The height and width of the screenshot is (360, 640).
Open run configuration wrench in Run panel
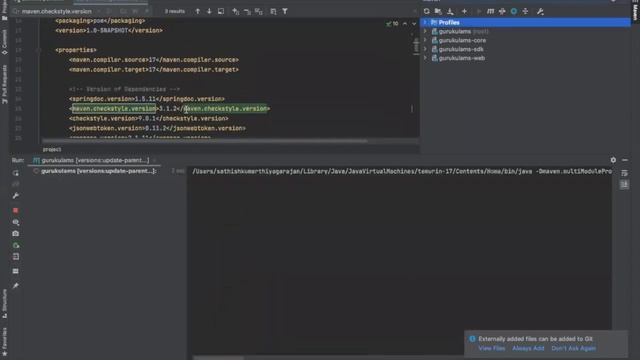[x=16, y=196]
